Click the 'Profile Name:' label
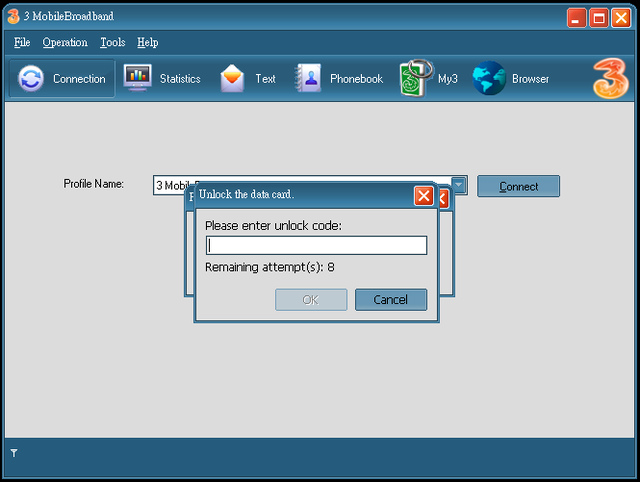 (93, 184)
